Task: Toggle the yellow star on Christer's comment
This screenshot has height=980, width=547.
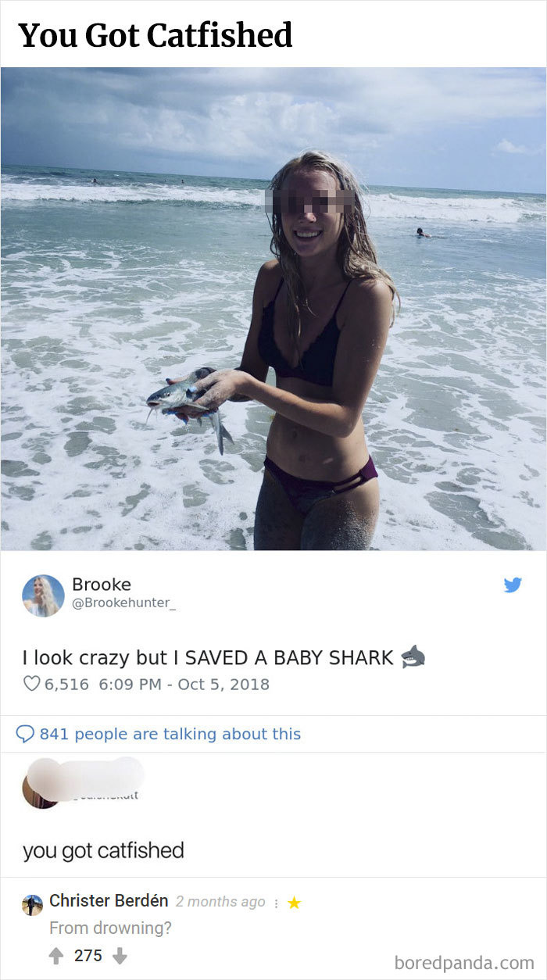Action: (295, 901)
